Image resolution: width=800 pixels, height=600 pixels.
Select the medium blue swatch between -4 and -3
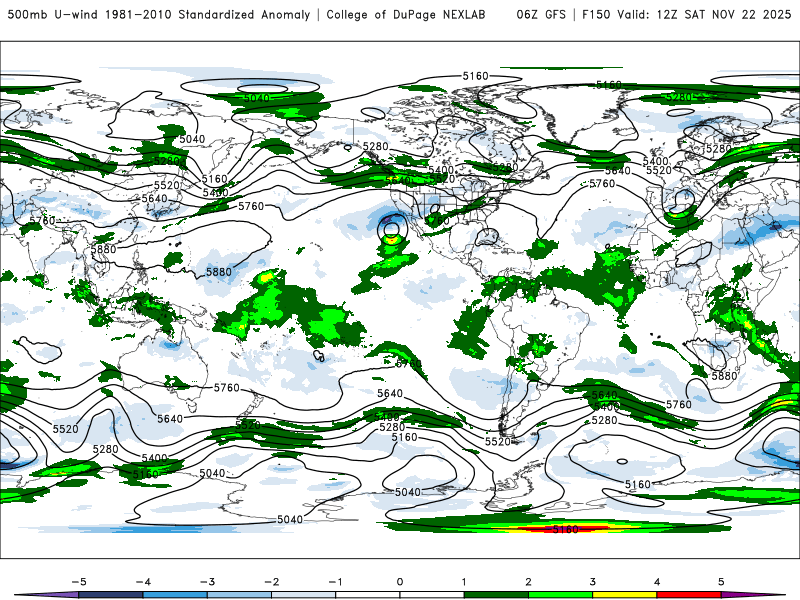175,595
